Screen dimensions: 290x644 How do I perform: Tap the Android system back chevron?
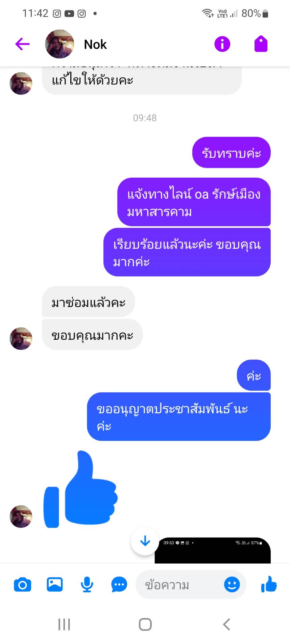coord(226,624)
